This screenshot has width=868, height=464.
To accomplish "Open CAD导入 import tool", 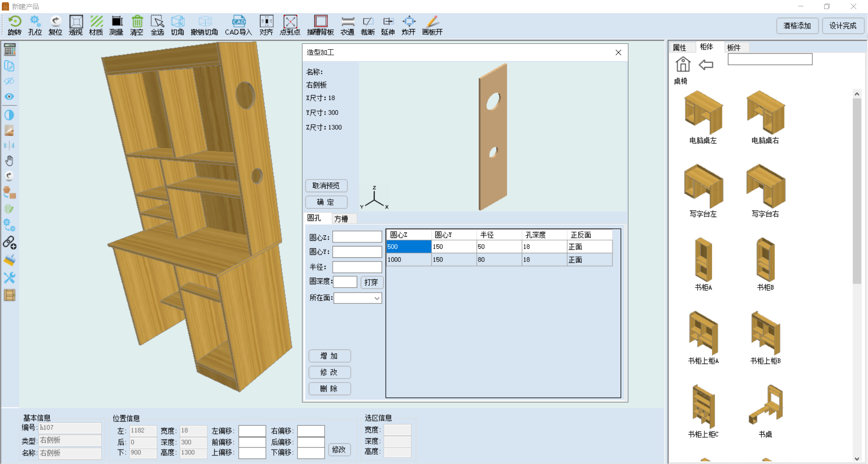I will click(x=238, y=25).
